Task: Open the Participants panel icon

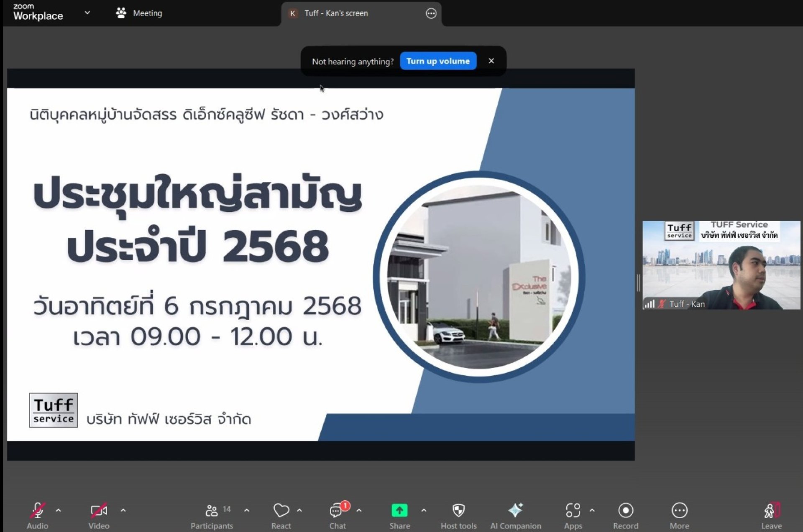Action: (x=212, y=510)
